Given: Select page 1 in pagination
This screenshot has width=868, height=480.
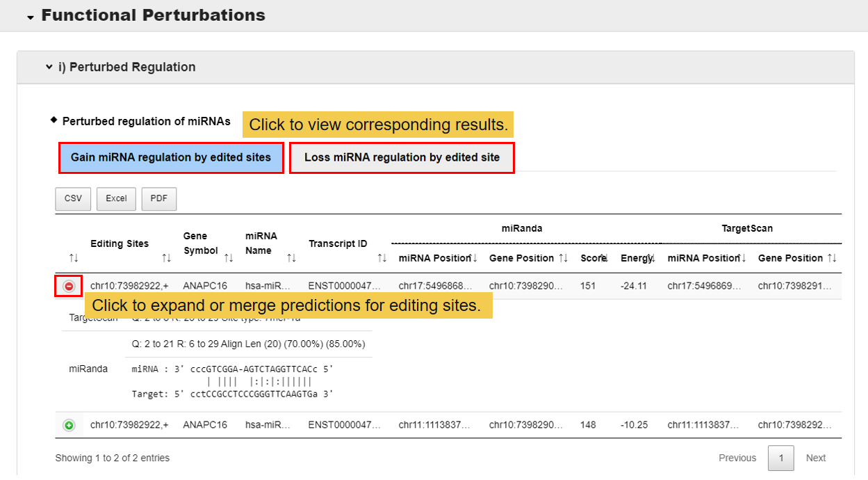Looking at the screenshot, I should point(781,458).
